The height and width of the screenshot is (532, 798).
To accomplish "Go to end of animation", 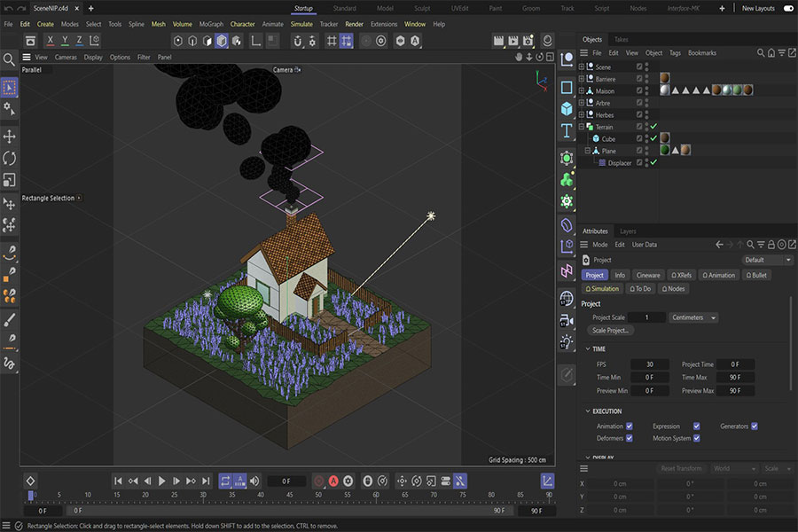I will (206, 481).
